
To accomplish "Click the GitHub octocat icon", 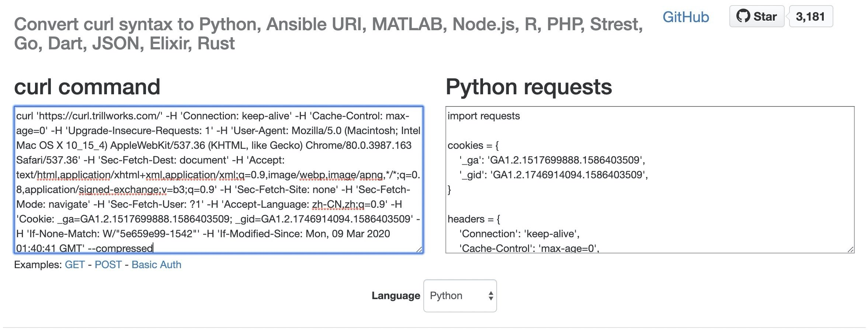I will (743, 16).
